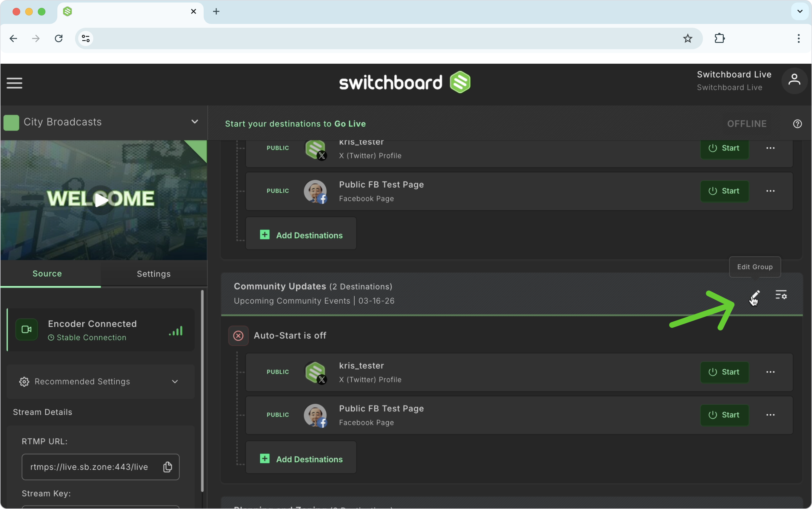Start the upper Public FB Test Page destination

click(x=725, y=191)
